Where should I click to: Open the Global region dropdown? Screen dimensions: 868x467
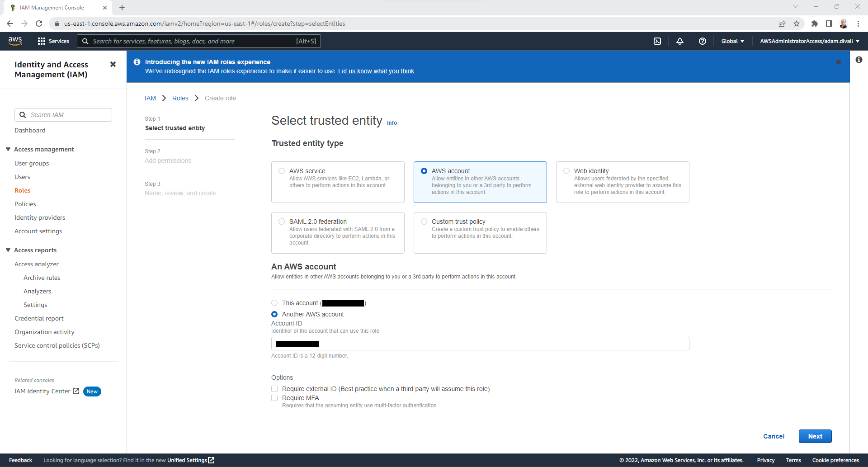click(732, 41)
